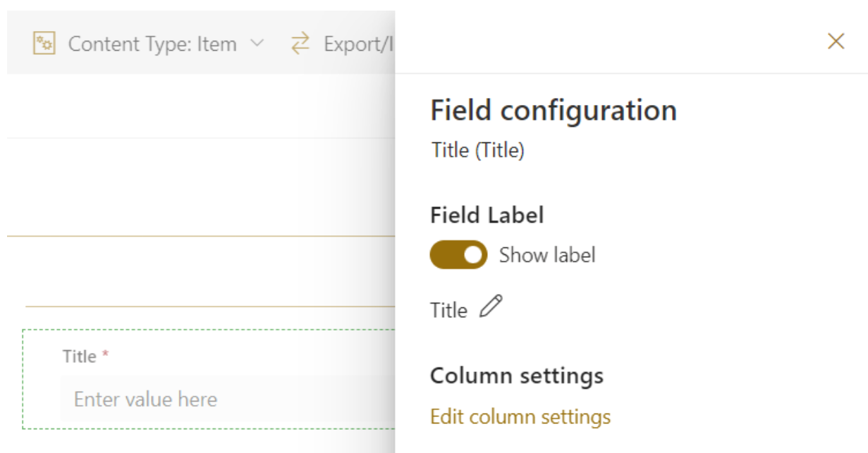Viewport: 868px width, 453px height.
Task: Click the Content Type gear icon
Action: [x=44, y=44]
